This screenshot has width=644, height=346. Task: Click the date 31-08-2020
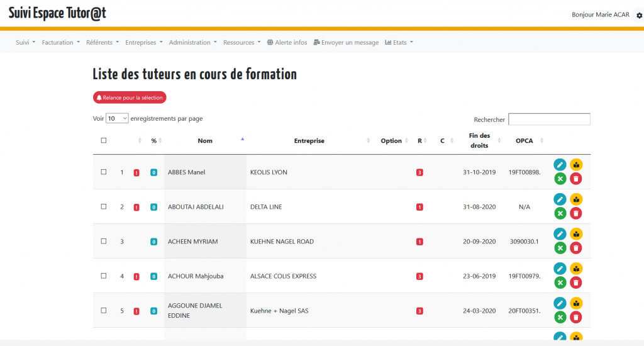[479, 207]
